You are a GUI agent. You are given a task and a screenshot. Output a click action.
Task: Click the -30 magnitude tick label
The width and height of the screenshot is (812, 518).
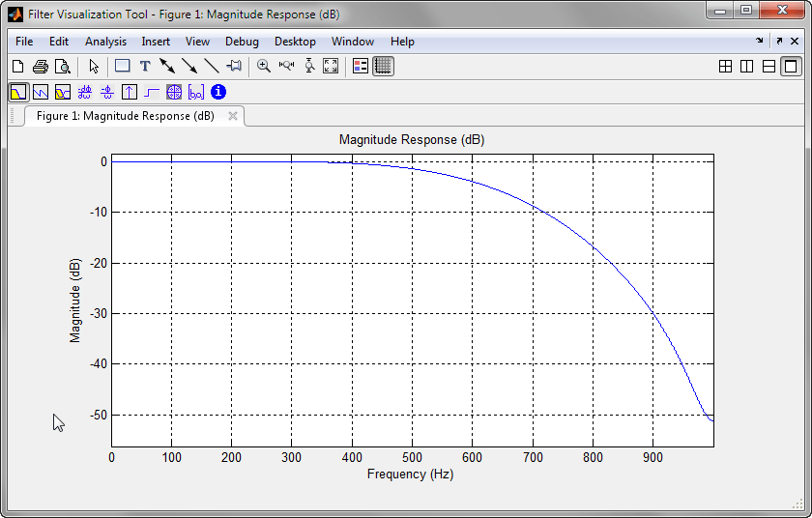(97, 313)
